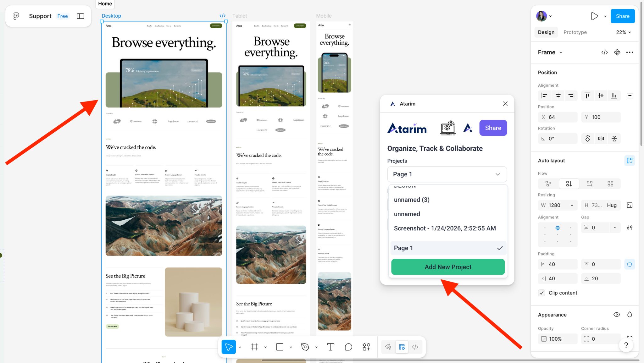The width and height of the screenshot is (644, 363).
Task: Open the Frame type dropdown chevron
Action: pyautogui.click(x=561, y=52)
